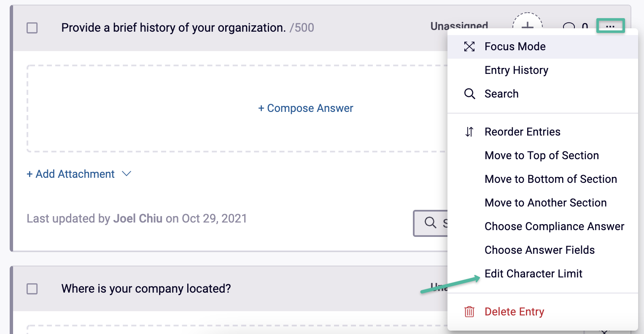Select Choose Compliance Answer

[554, 226]
